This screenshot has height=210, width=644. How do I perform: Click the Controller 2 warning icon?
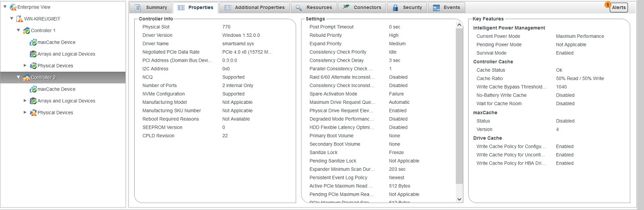coord(26,77)
